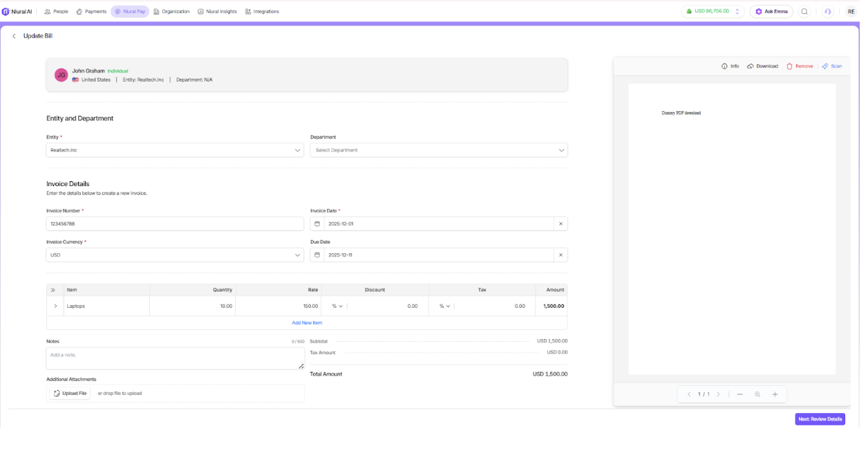
Task: Click Next: Review Details button
Action: 820,419
